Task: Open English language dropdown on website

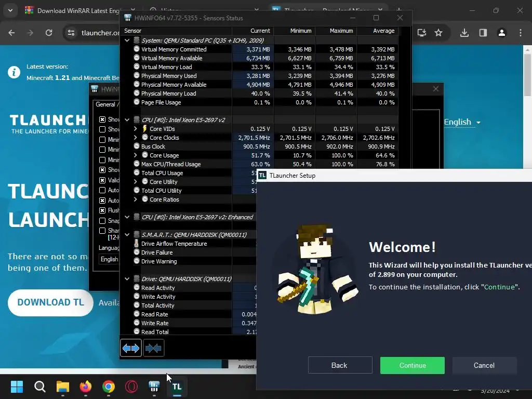Action: point(462,122)
